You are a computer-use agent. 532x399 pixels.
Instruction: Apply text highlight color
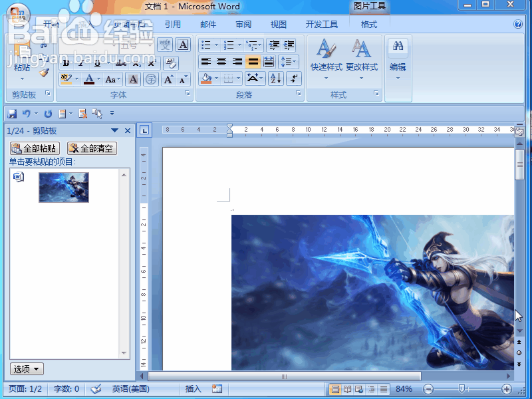(x=66, y=79)
